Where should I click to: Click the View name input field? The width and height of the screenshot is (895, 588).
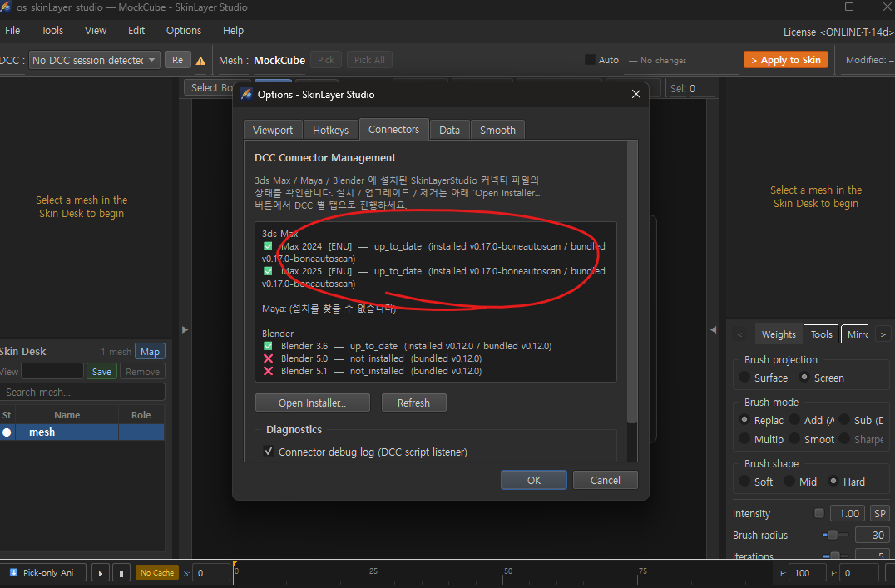(52, 372)
